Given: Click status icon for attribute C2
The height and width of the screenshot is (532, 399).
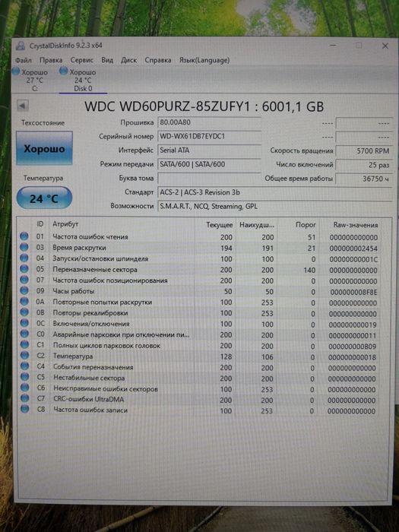Looking at the screenshot, I should pos(24,355).
